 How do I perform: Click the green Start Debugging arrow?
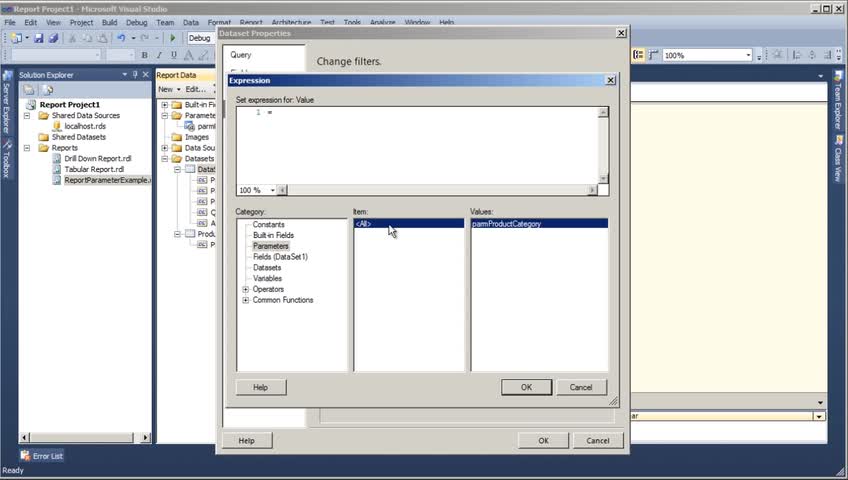click(173, 38)
